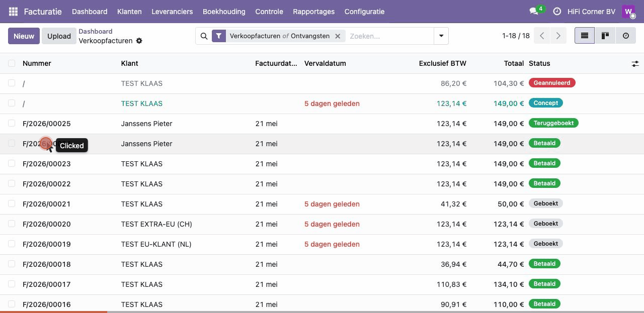Click customer TEST EU-KLANT (NL)
The image size is (644, 313).
pyautogui.click(x=156, y=244)
